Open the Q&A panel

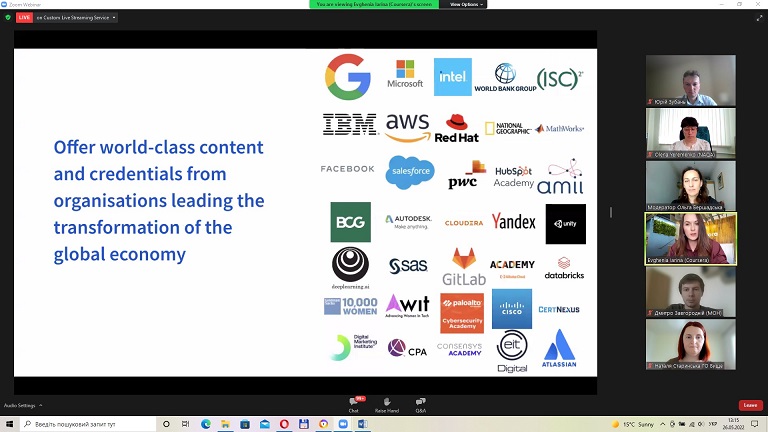[x=420, y=405]
